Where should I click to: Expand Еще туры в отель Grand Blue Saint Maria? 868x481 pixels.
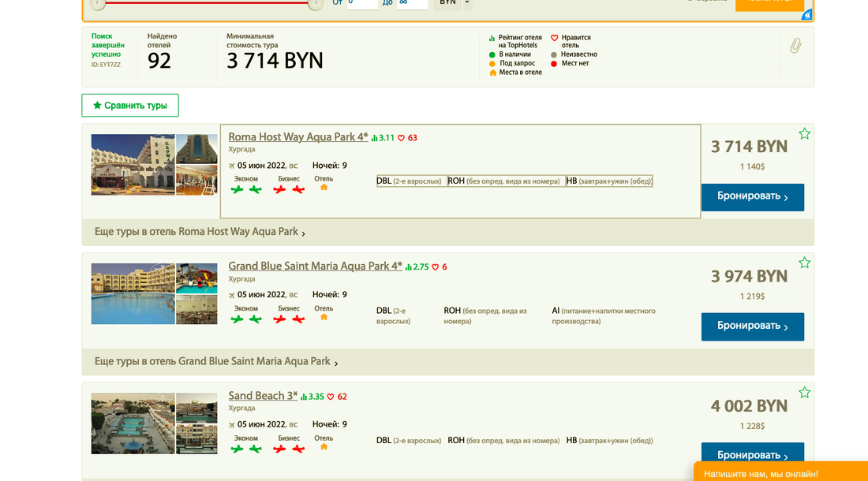pyautogui.click(x=216, y=362)
